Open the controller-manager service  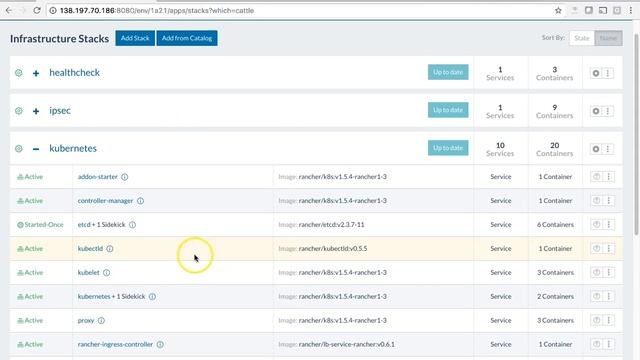click(x=105, y=201)
